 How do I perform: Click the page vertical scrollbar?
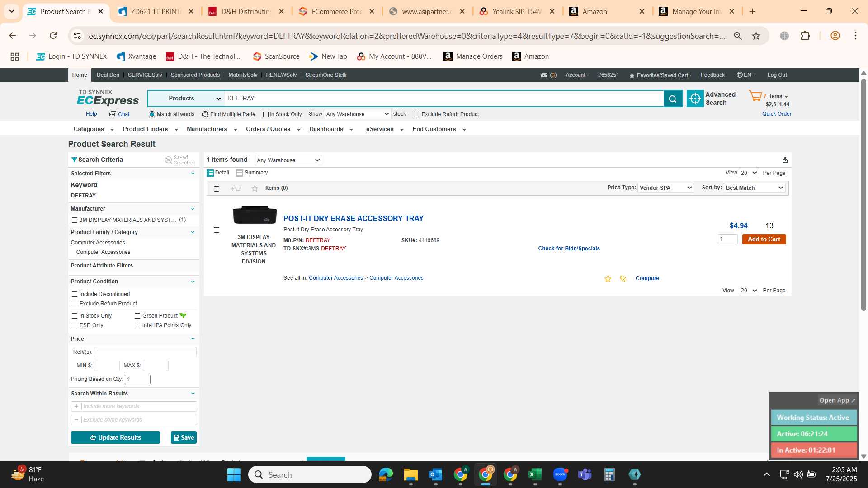point(863,194)
